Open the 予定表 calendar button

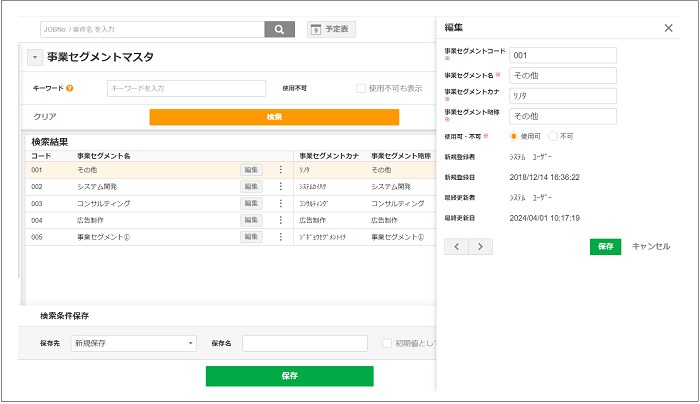(x=331, y=30)
